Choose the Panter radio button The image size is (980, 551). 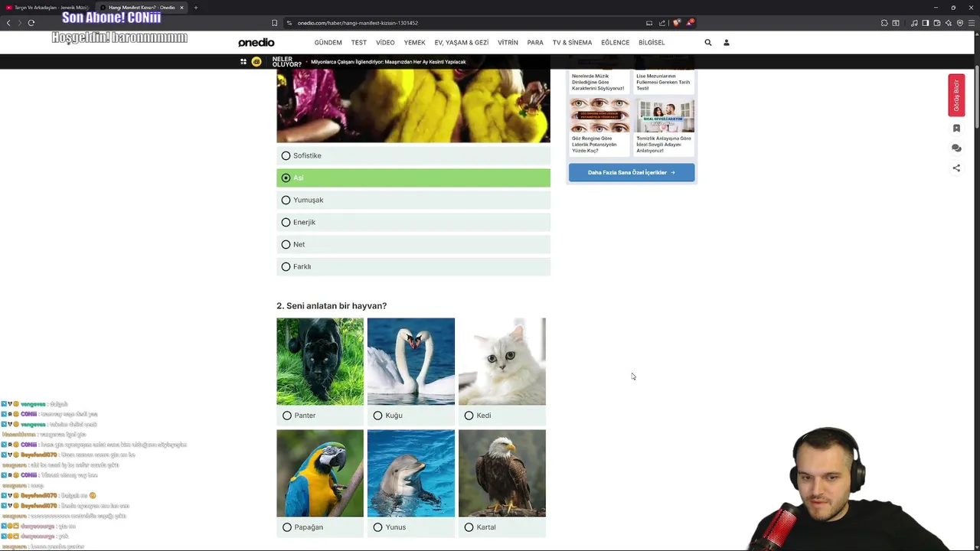pyautogui.click(x=287, y=416)
